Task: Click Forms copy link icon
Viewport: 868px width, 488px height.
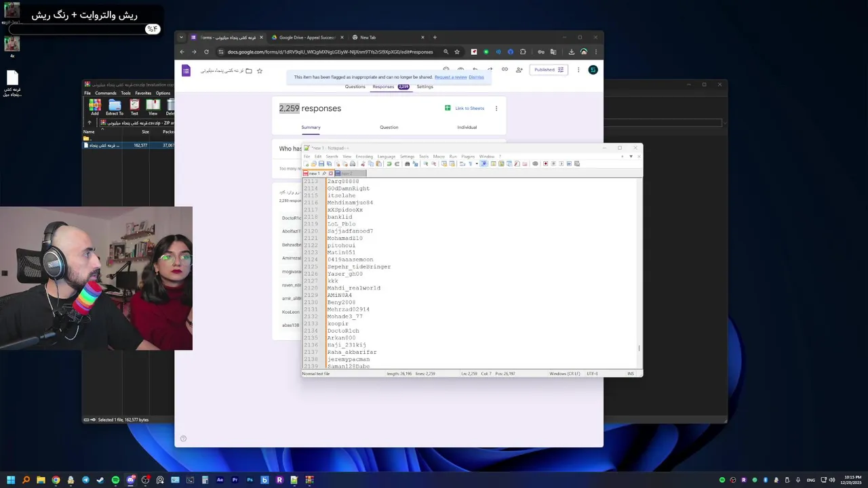Action: (505, 69)
